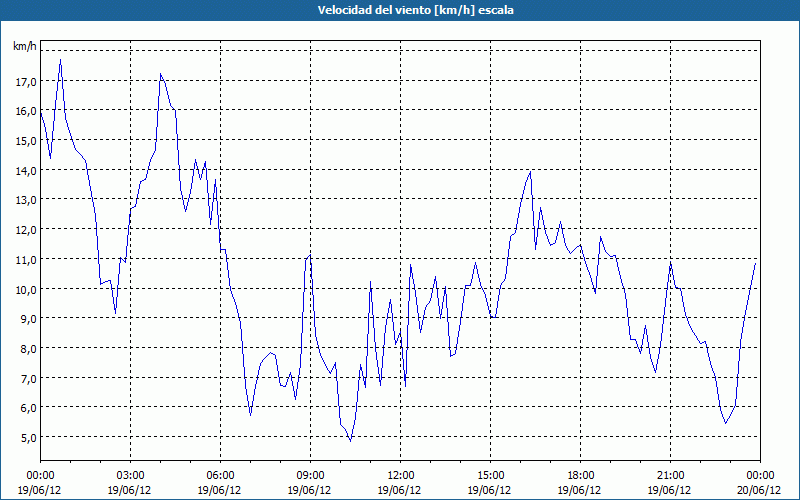This screenshot has height=500, width=800.
Task: Click the '16,0' y-axis value
Action: [x=26, y=111]
